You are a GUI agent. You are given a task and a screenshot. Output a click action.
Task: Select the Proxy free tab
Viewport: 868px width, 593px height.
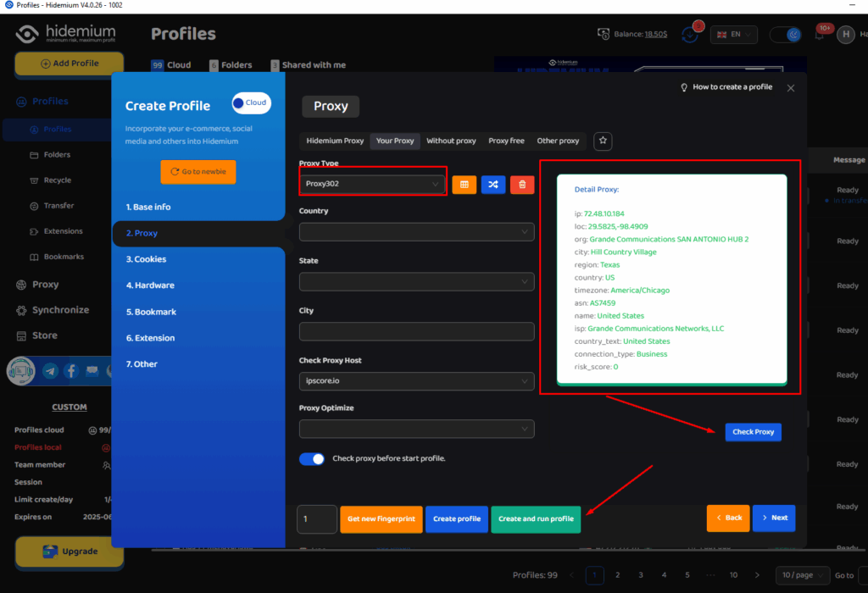506,141
